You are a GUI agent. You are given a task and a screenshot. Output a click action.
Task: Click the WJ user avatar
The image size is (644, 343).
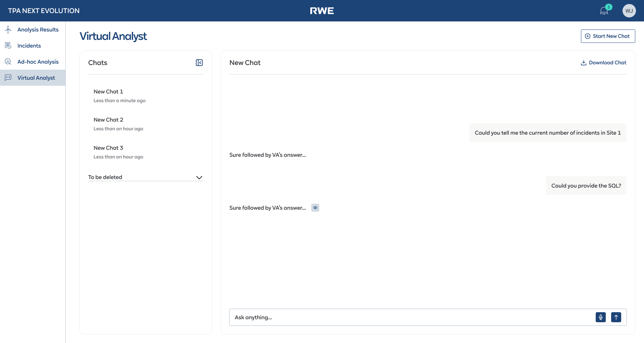629,10
